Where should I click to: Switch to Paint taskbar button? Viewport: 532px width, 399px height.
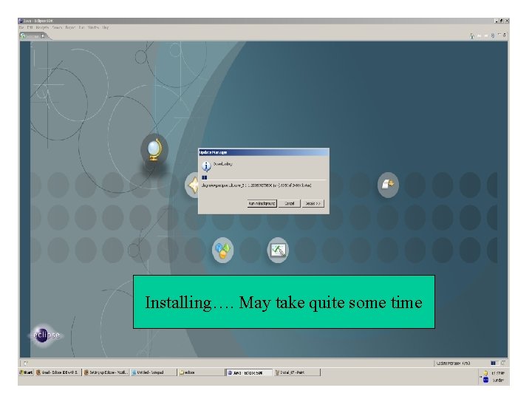[297, 372]
